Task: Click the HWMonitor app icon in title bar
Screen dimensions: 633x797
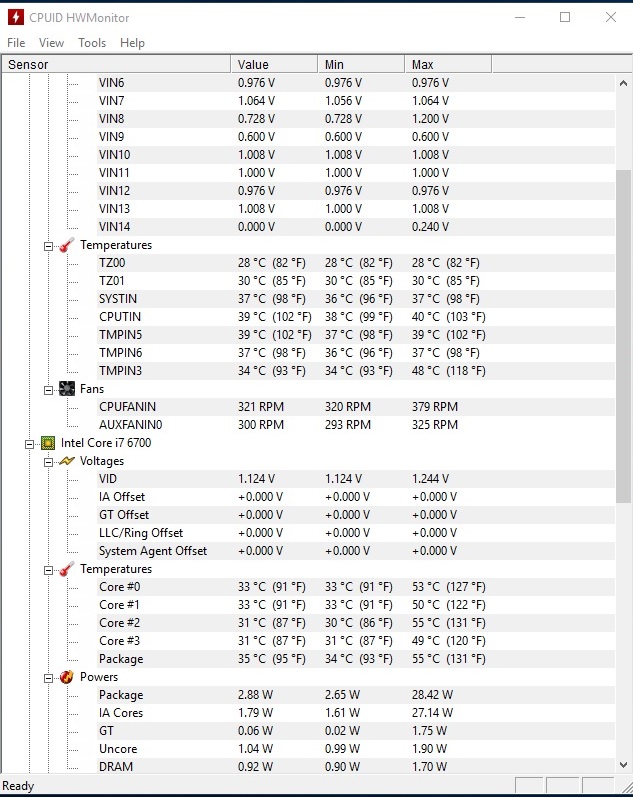Action: pyautogui.click(x=16, y=17)
